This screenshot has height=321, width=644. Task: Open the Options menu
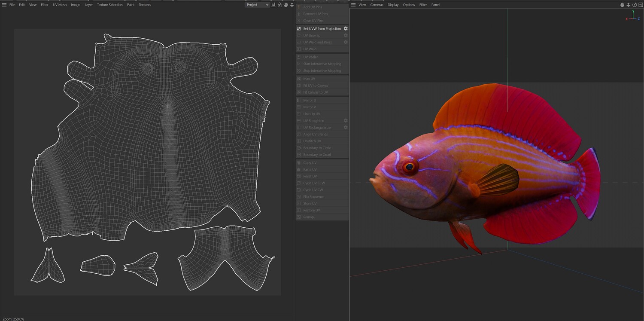click(x=409, y=5)
